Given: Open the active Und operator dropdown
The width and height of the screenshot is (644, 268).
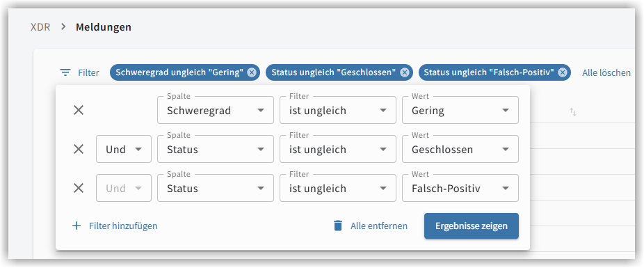Looking at the screenshot, I should (124, 149).
